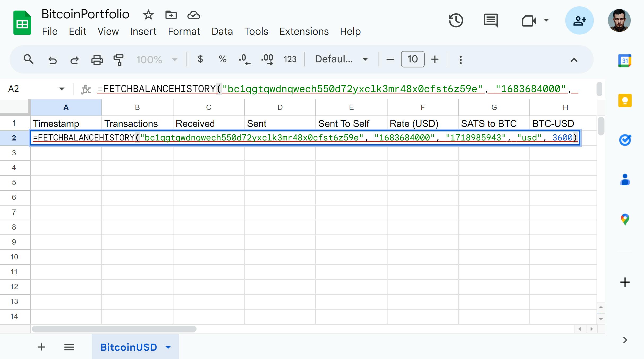Click the currency format dollar icon

click(201, 59)
